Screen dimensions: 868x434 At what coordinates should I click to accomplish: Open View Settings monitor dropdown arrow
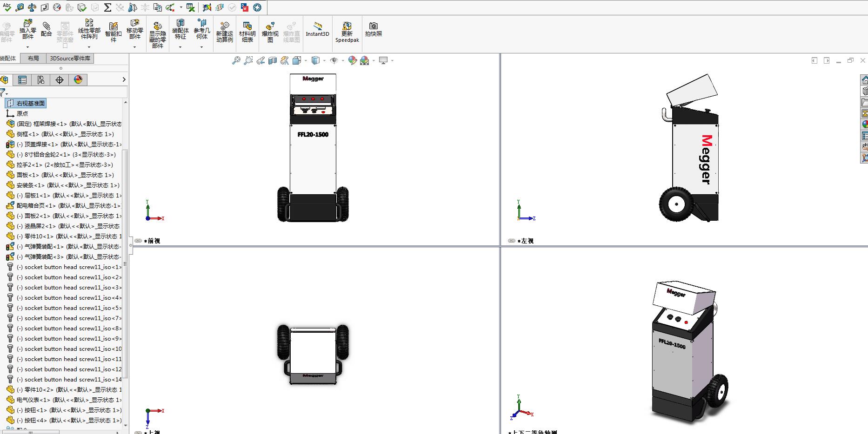[392, 60]
